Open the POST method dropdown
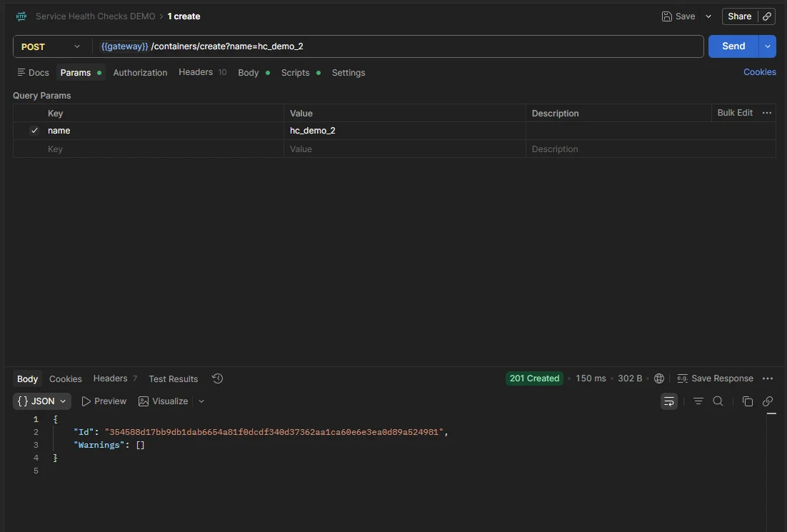The height and width of the screenshot is (532, 787). pos(50,46)
